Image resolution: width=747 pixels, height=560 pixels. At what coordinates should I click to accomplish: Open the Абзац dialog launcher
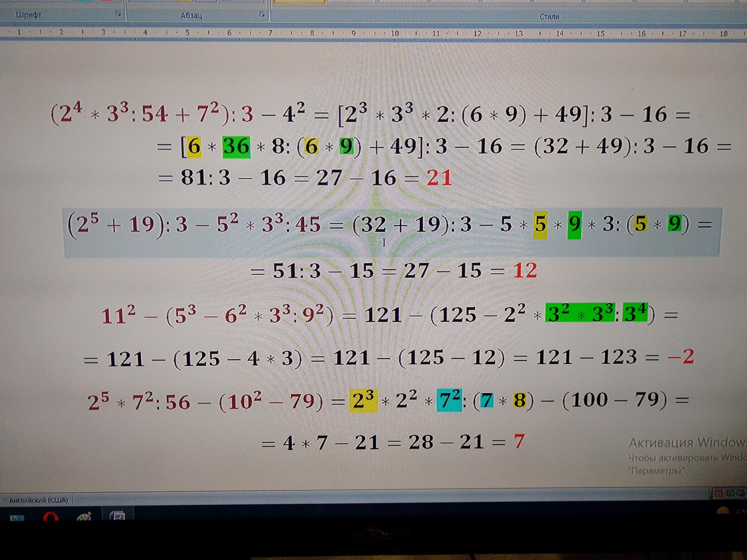[x=262, y=14]
